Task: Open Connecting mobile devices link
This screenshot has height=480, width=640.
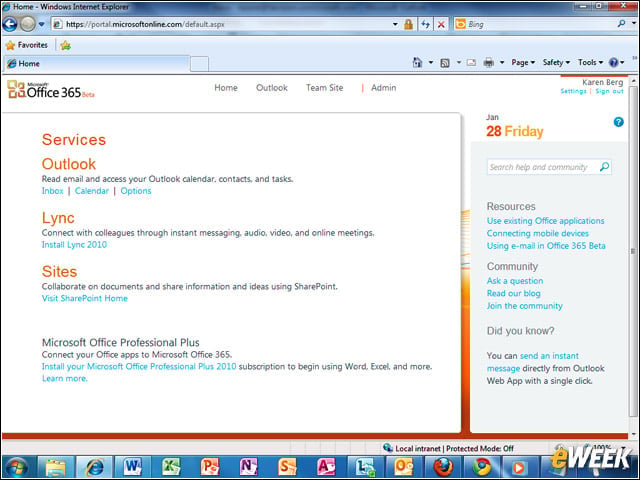Action: (x=538, y=233)
